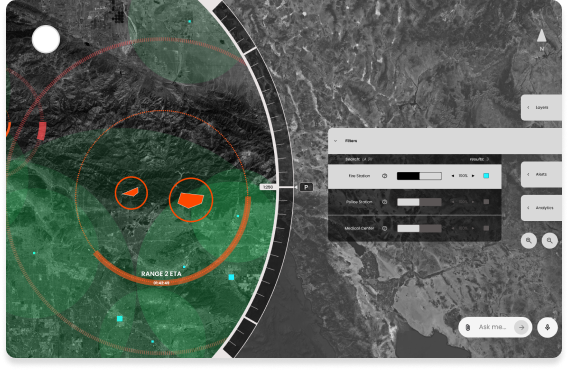Collapse the Filters panel with its chevron

pos(336,141)
